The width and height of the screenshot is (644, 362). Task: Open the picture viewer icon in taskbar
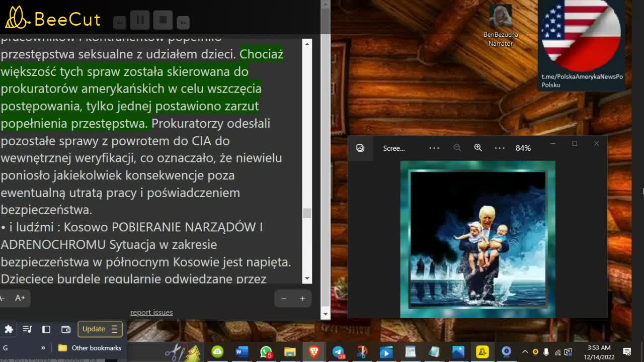pos(410,352)
